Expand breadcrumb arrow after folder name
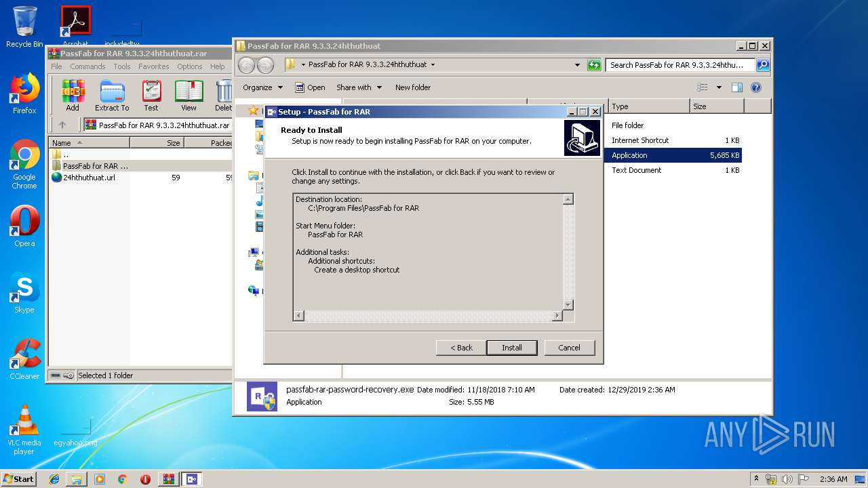 pos(433,65)
